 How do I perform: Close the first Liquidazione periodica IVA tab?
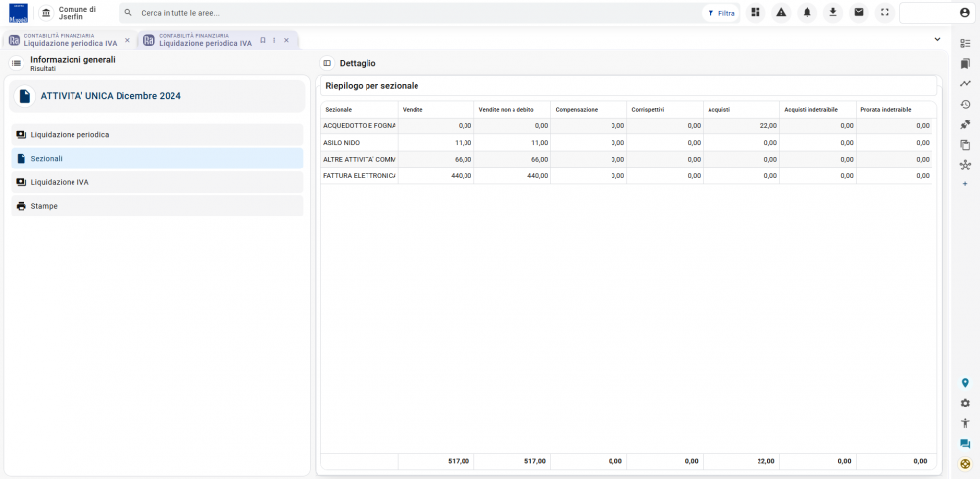point(127,40)
